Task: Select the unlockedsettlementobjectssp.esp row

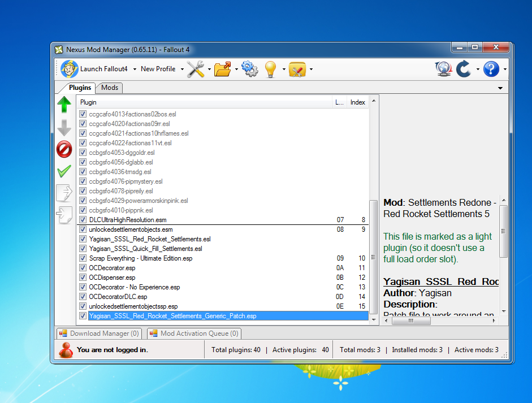Action: [x=223, y=306]
